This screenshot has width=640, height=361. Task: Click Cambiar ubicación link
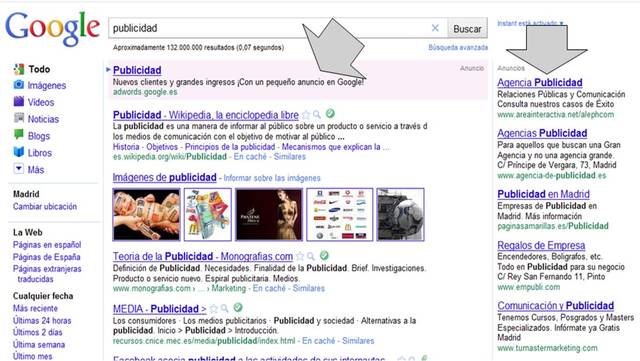45,206
